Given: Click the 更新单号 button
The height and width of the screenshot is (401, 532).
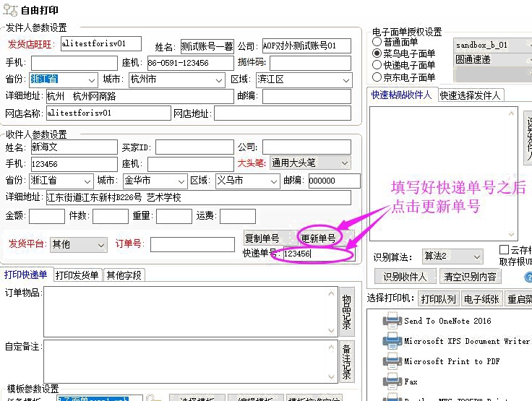Looking at the screenshot, I should 325,238.
